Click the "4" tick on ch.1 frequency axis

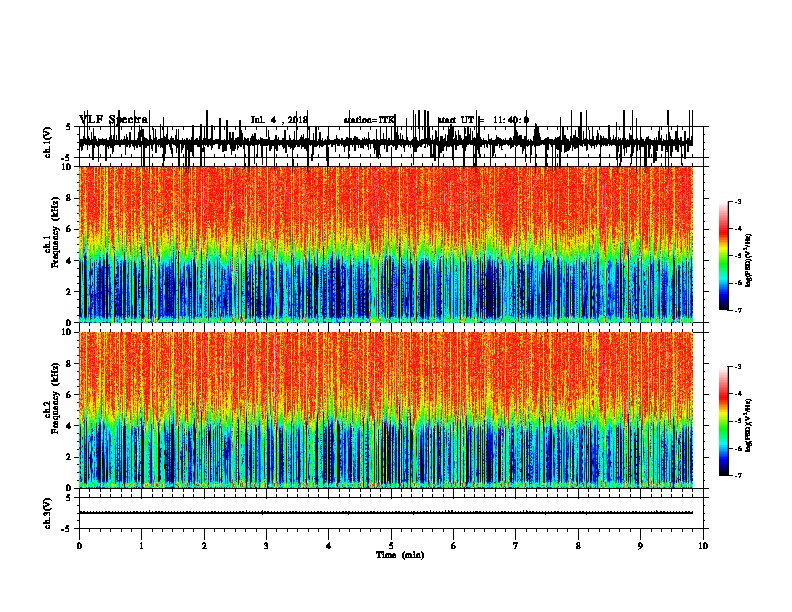point(70,261)
